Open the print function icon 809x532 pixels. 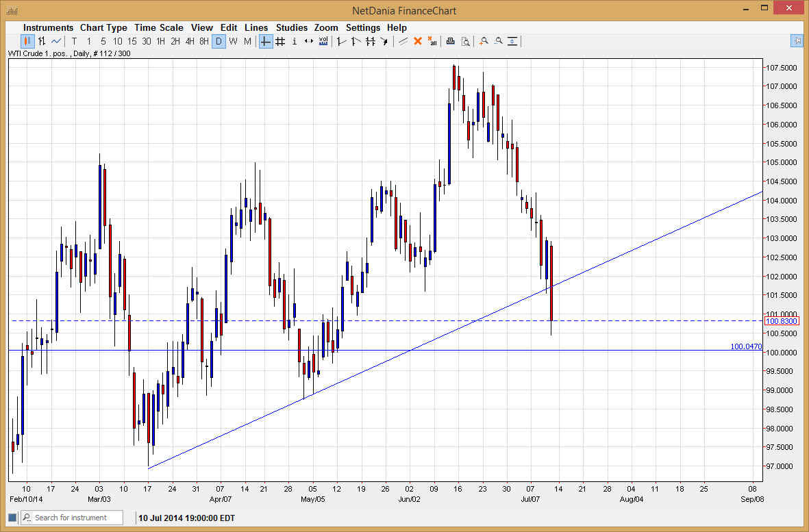click(450, 41)
